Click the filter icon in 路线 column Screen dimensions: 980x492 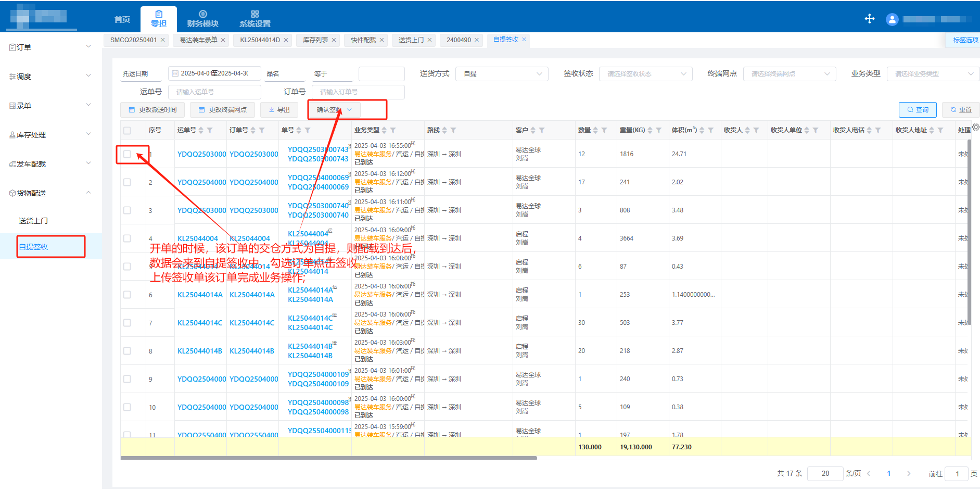click(x=453, y=130)
